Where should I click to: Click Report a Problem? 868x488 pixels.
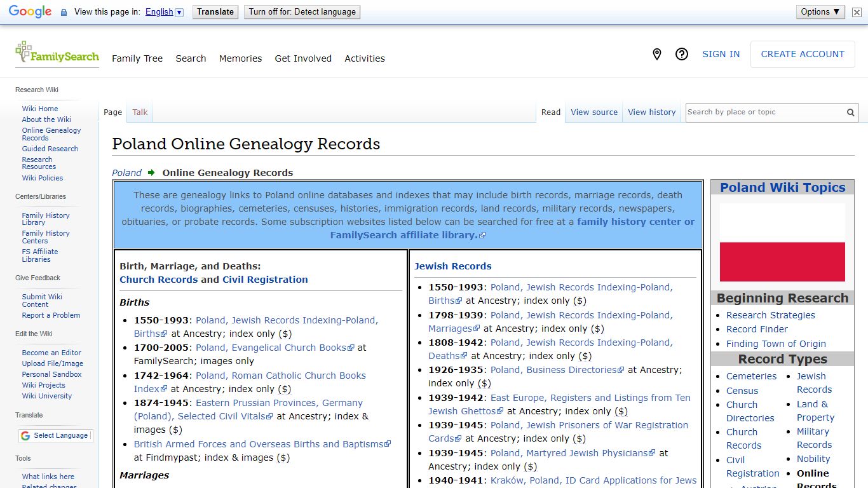[x=51, y=315]
